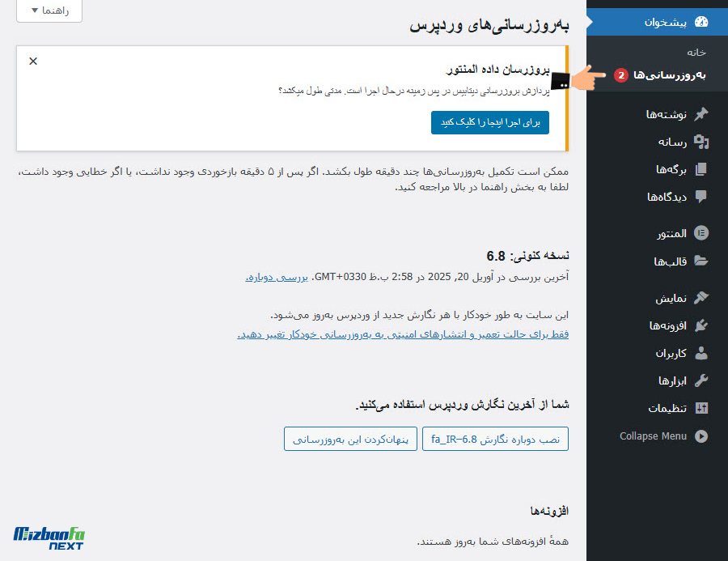Open the راهنما help dropdown
Image resolution: width=728 pixels, height=561 pixels.
point(49,11)
